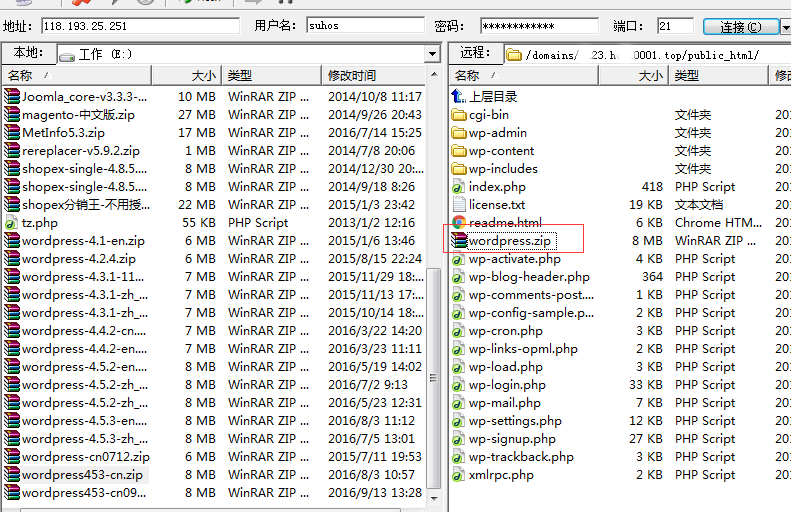
Task: Click the wp-content folder icon
Action: 459,151
